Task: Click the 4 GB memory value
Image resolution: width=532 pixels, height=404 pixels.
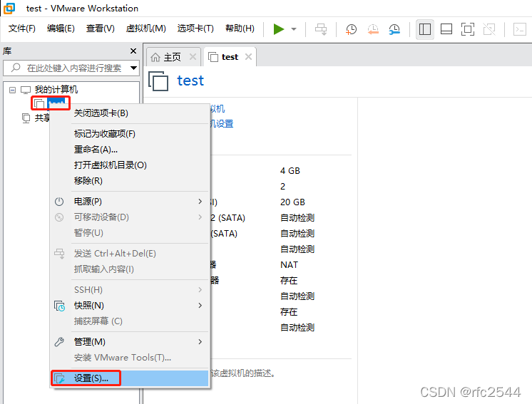Action: (290, 171)
